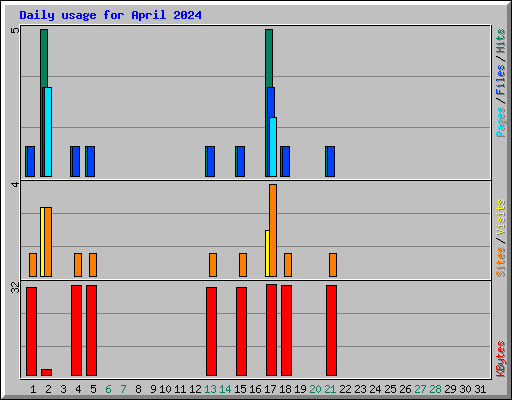
Task: Click the '5' y-axis maximum label
Action: 15,30
